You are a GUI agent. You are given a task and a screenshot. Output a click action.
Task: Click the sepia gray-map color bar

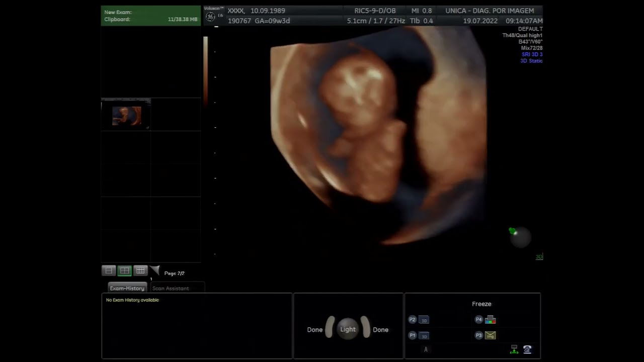205,70
